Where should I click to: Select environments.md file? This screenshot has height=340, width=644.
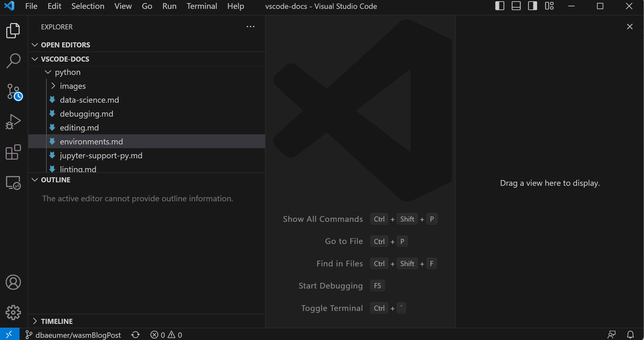click(147, 142)
